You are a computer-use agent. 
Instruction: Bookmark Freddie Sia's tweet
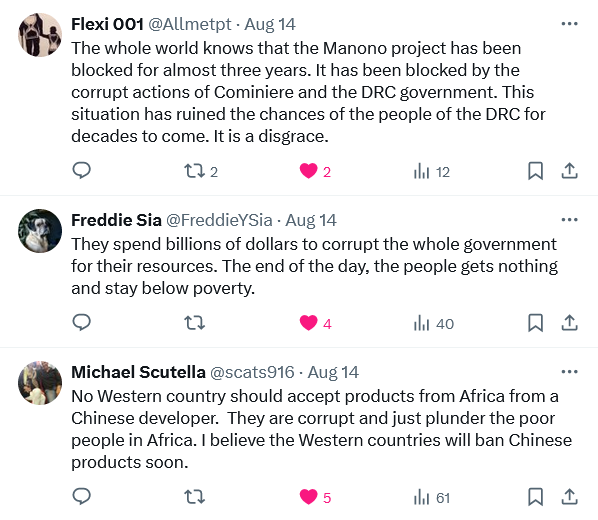[x=535, y=323]
